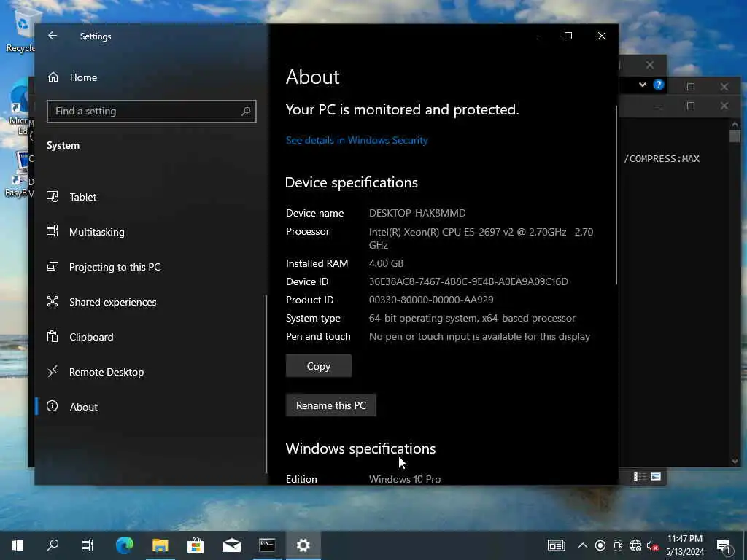Open taskbar Search
The height and width of the screenshot is (560, 747).
point(53,545)
